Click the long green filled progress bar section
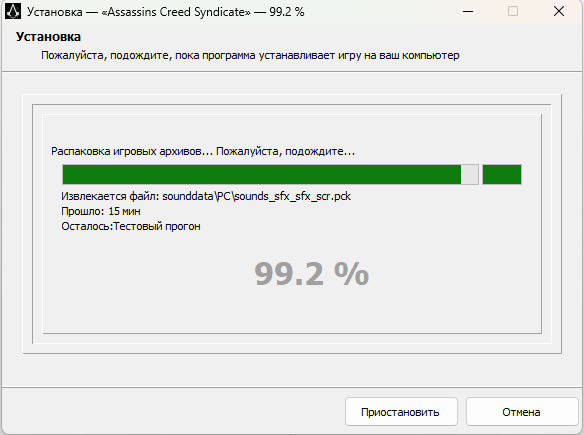Screen dimensions: 584x435 pyautogui.click(x=262, y=175)
